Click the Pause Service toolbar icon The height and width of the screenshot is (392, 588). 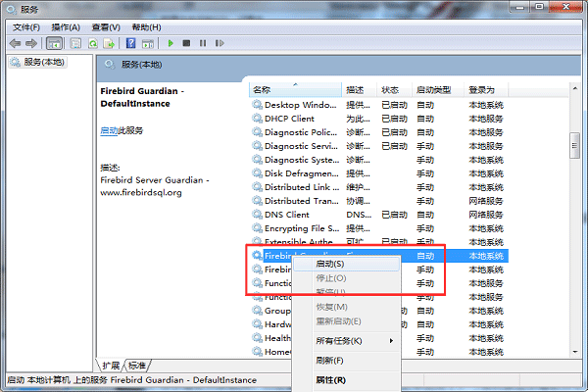(202, 44)
